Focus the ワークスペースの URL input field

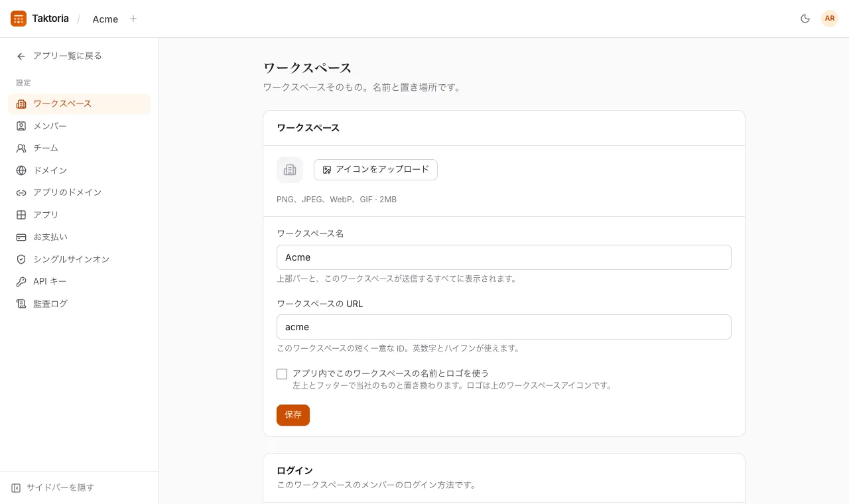[504, 327]
